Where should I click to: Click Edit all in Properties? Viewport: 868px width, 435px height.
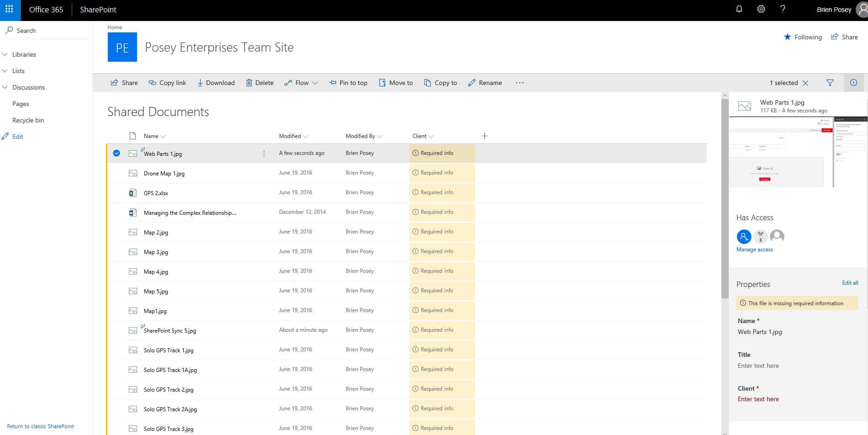[850, 283]
